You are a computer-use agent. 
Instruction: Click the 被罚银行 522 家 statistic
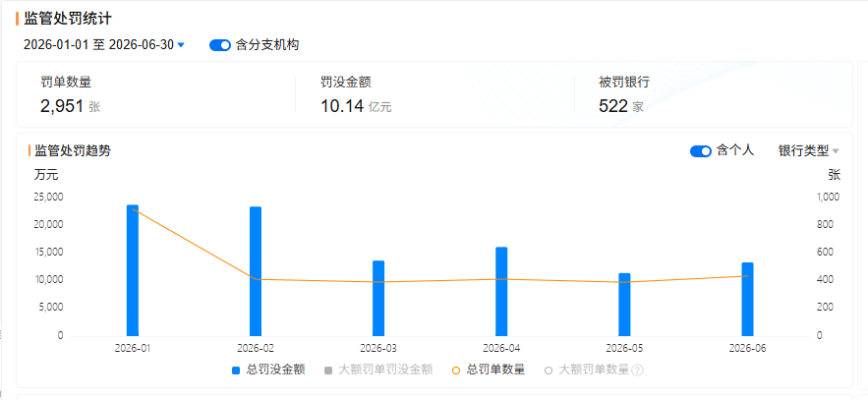[624, 94]
